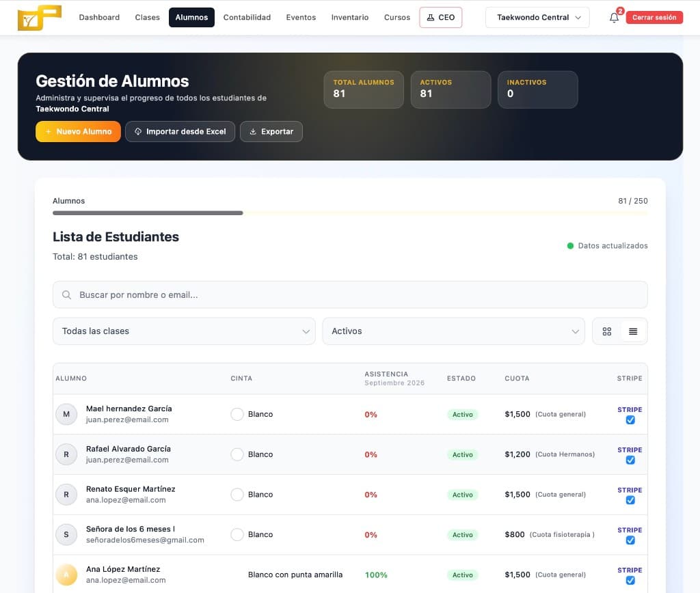Click avatar for Mael hernandez García
700x593 pixels.
click(66, 414)
